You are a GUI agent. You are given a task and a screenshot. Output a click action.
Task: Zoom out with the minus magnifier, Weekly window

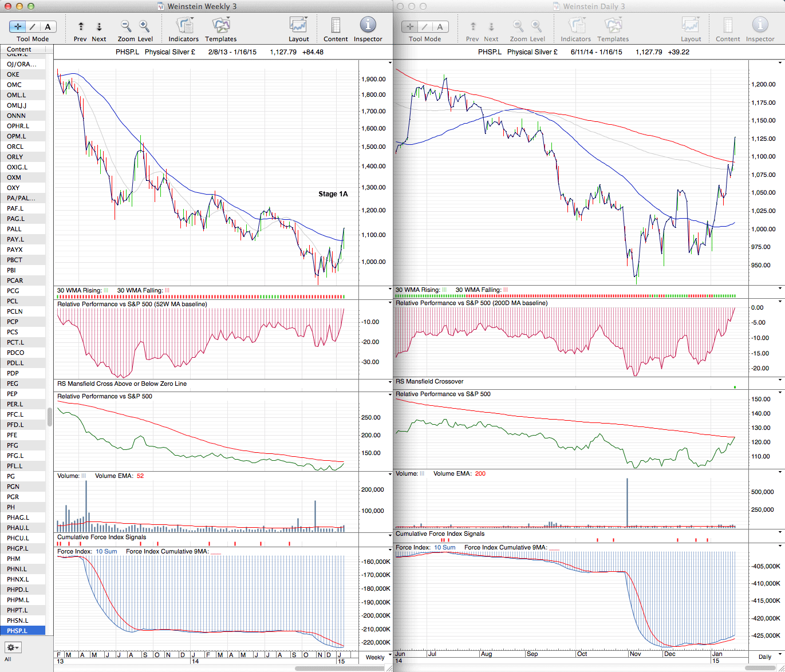(x=126, y=26)
